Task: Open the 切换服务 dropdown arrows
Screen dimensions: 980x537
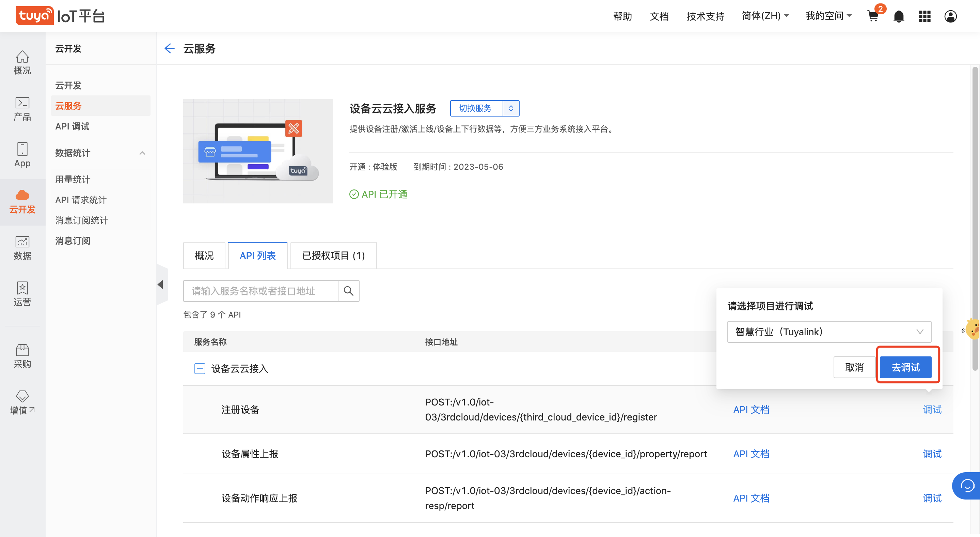Action: (511, 108)
